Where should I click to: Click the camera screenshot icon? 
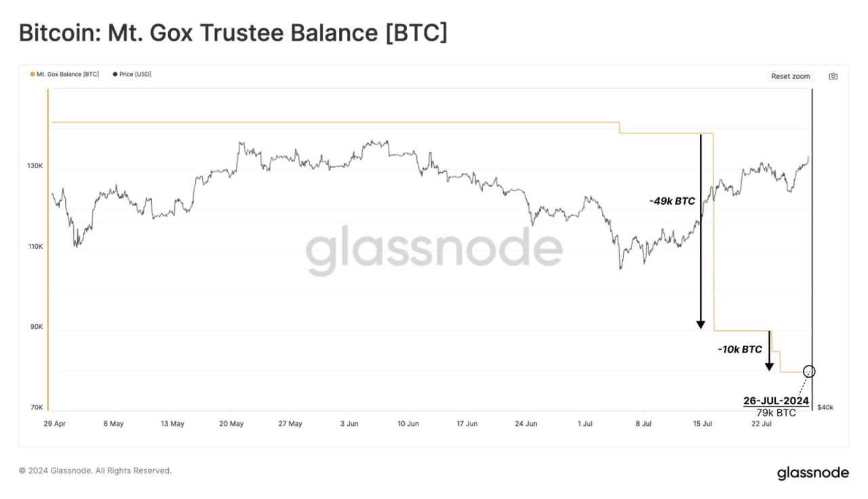tap(833, 77)
